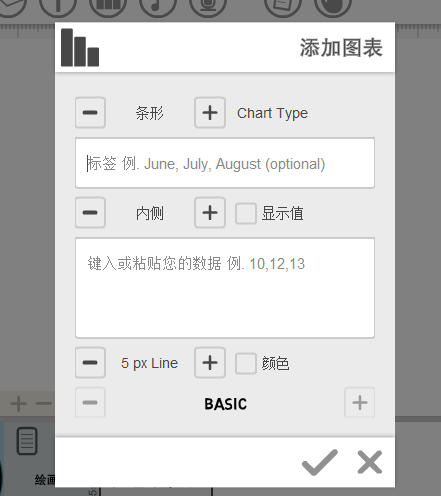441x496 pixels.
Task: Open the music note tool in toolbar
Action: coord(158,5)
